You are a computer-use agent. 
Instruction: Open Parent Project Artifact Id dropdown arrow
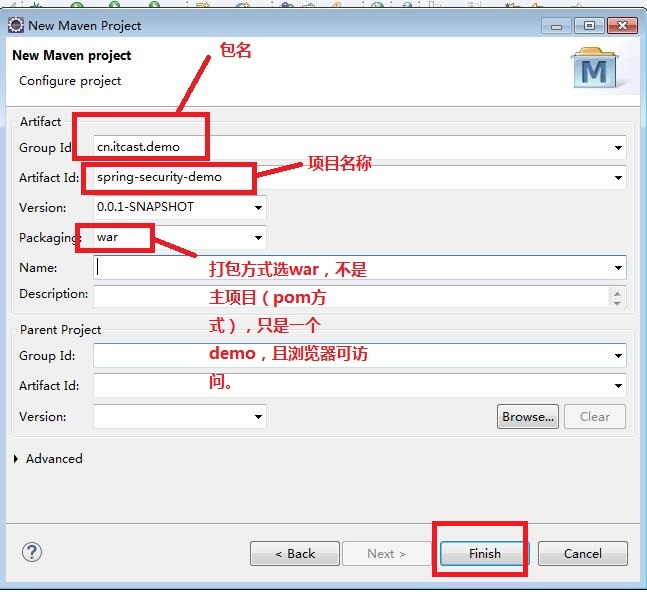618,386
